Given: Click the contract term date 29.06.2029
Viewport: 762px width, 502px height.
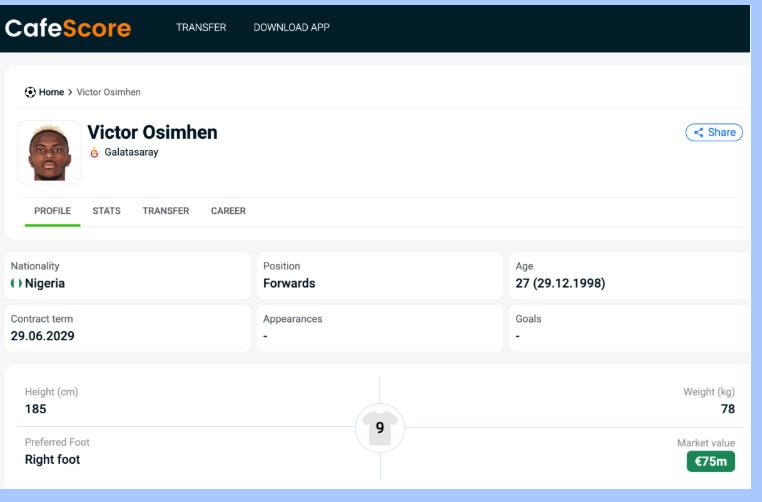Looking at the screenshot, I should pyautogui.click(x=42, y=336).
